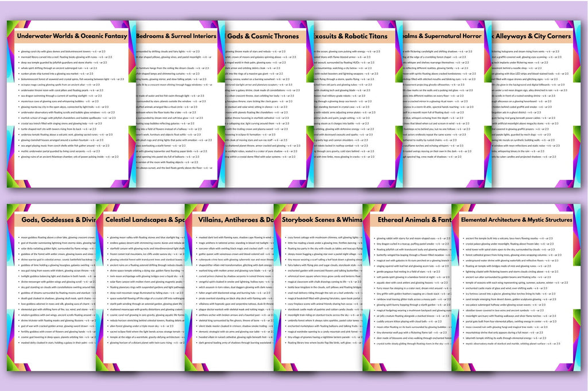This screenshot has width=588, height=391.
Task: Click the Gods, Goddesses & Divine page
Action: 51,288
